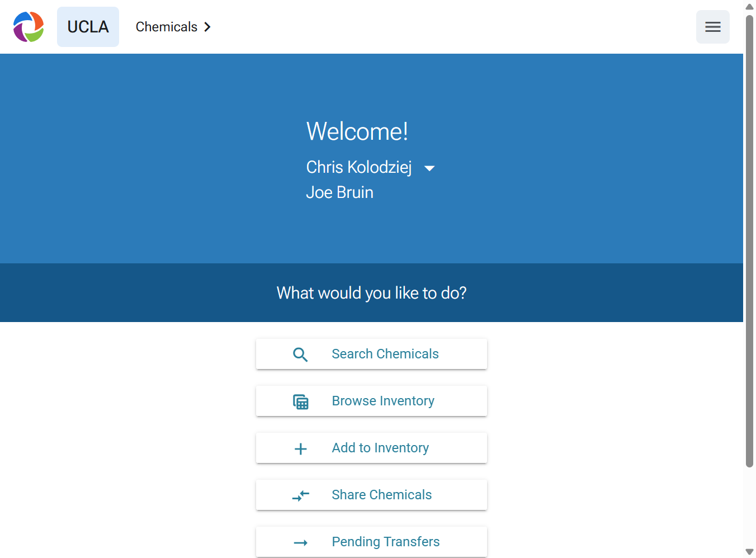Click the Joe Bruin name text
The height and width of the screenshot is (558, 756).
[x=339, y=192]
